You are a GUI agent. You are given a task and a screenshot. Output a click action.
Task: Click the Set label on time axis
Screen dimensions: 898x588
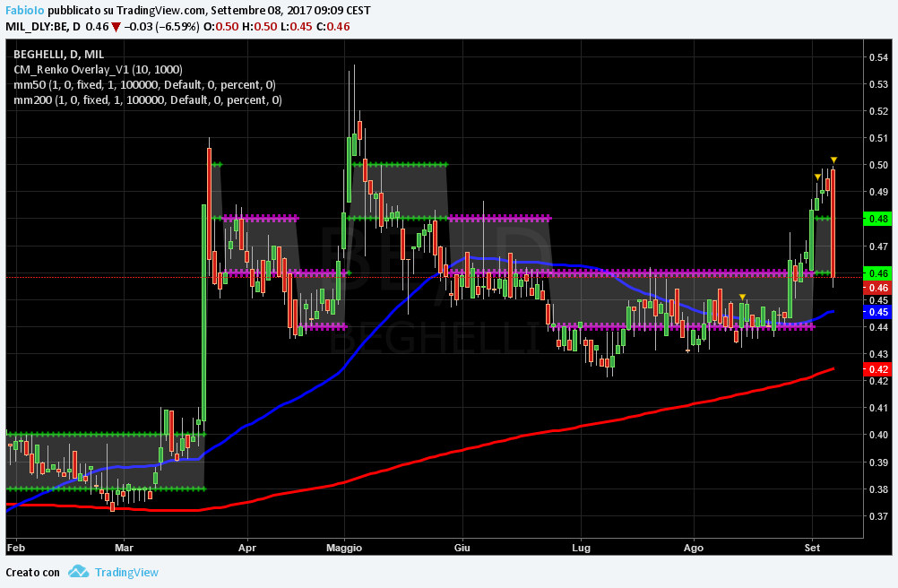(812, 548)
